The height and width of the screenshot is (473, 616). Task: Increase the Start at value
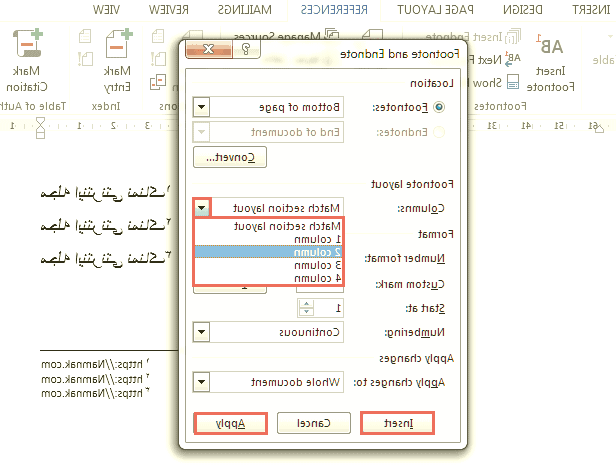tap(306, 304)
